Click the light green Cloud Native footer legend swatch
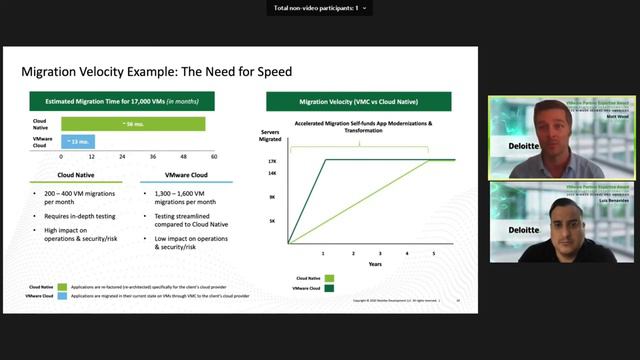Image resolution: width=640 pixels, height=360 pixels. pyautogui.click(x=62, y=287)
